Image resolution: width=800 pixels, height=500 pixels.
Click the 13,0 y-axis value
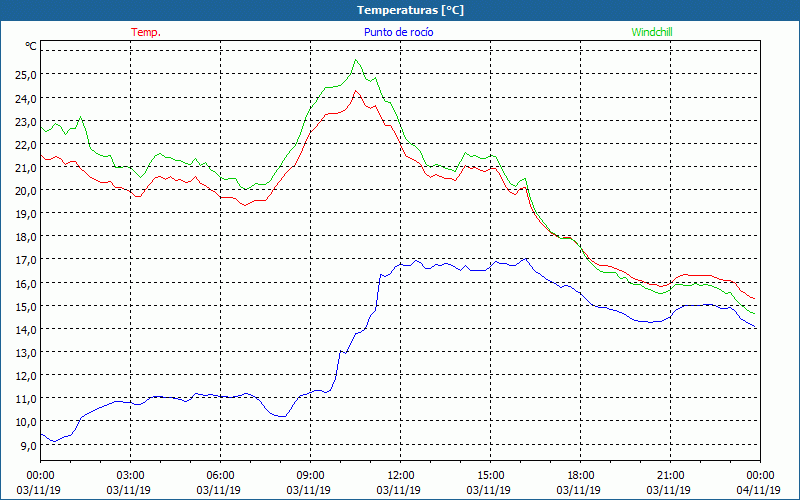[26, 353]
